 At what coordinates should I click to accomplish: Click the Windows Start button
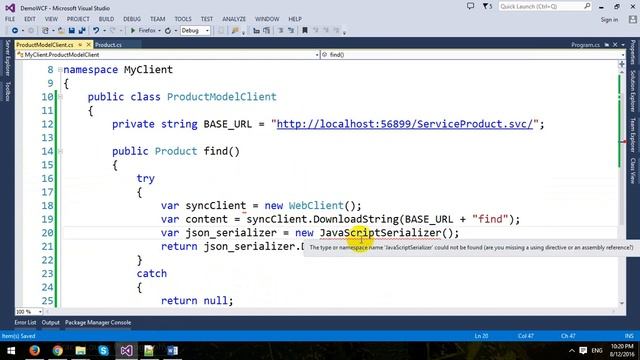coord(11,351)
